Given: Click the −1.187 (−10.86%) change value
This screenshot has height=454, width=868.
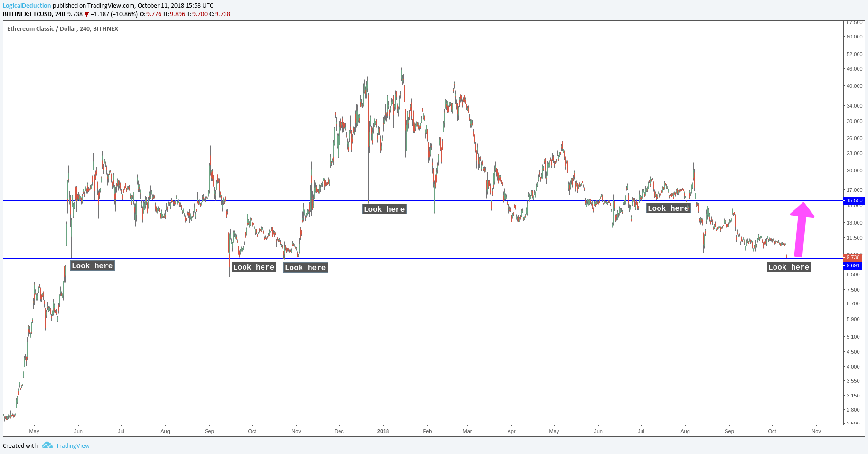Looking at the screenshot, I should click(x=114, y=14).
